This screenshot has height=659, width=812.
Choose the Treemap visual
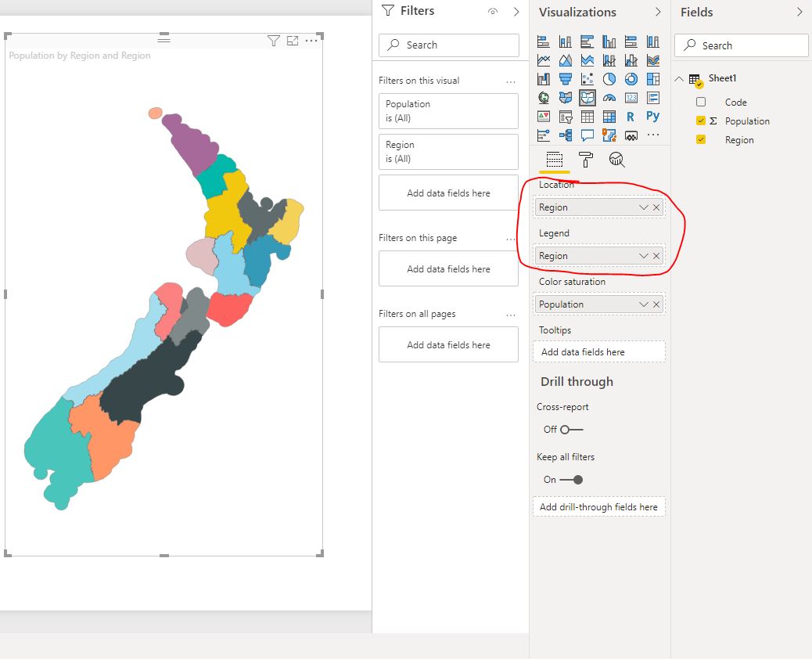[653, 79]
